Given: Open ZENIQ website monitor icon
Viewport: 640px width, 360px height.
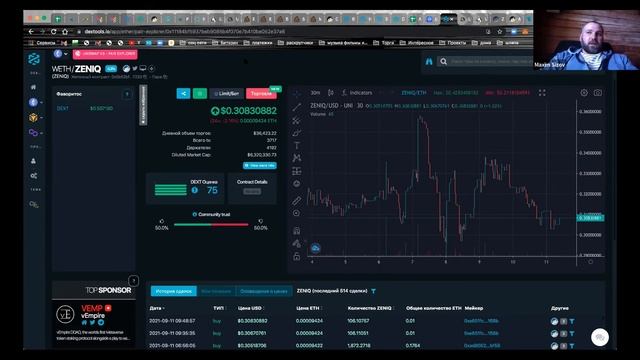Looking at the screenshot, I should (143, 69).
